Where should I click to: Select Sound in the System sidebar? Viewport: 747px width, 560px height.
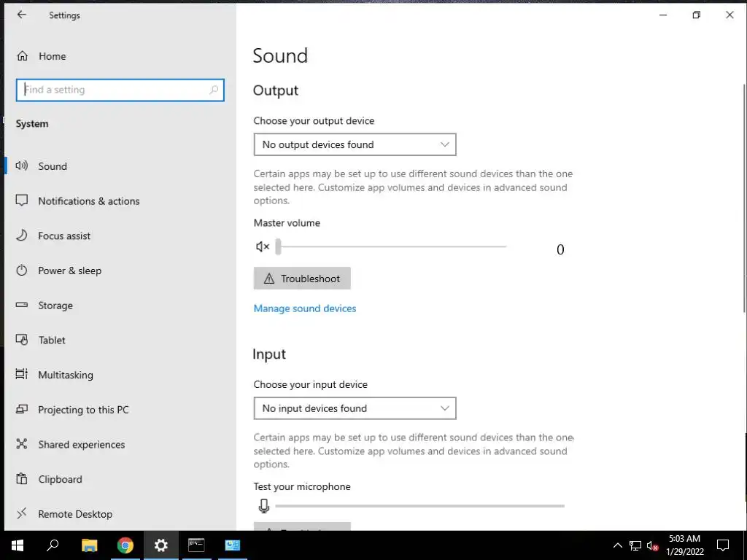tap(120, 166)
